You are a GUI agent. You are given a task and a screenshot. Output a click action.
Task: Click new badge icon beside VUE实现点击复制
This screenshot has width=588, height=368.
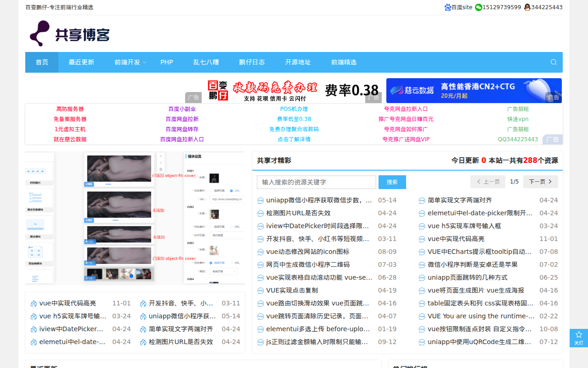click(x=260, y=291)
